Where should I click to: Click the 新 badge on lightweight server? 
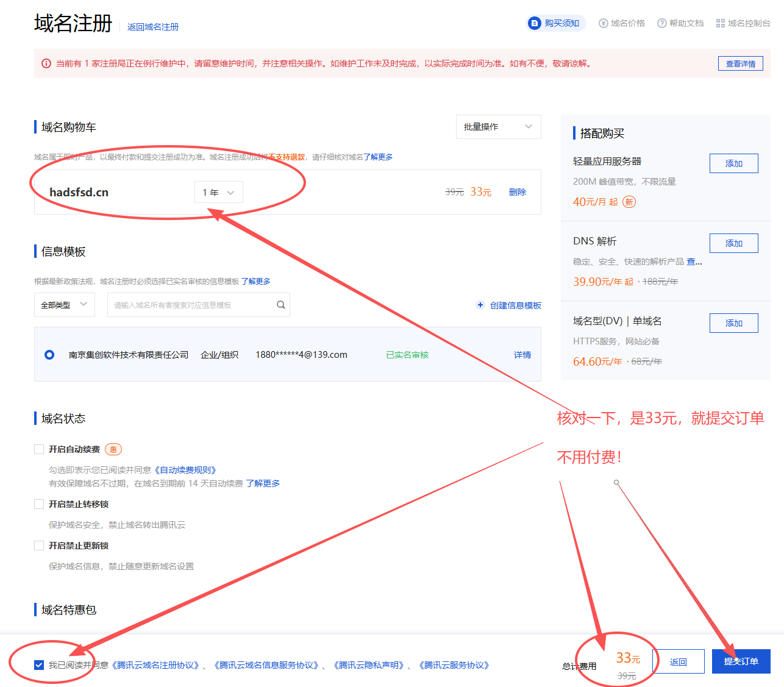(x=629, y=202)
